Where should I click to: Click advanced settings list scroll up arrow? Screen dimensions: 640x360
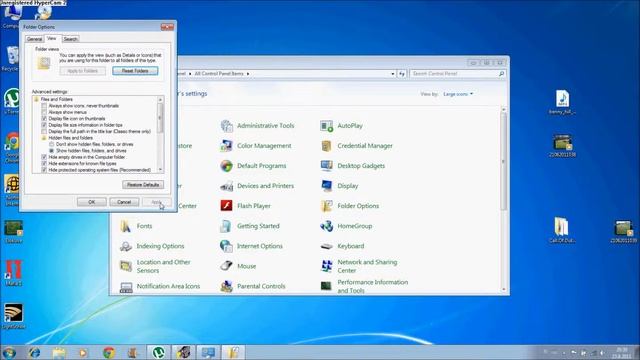coord(160,100)
